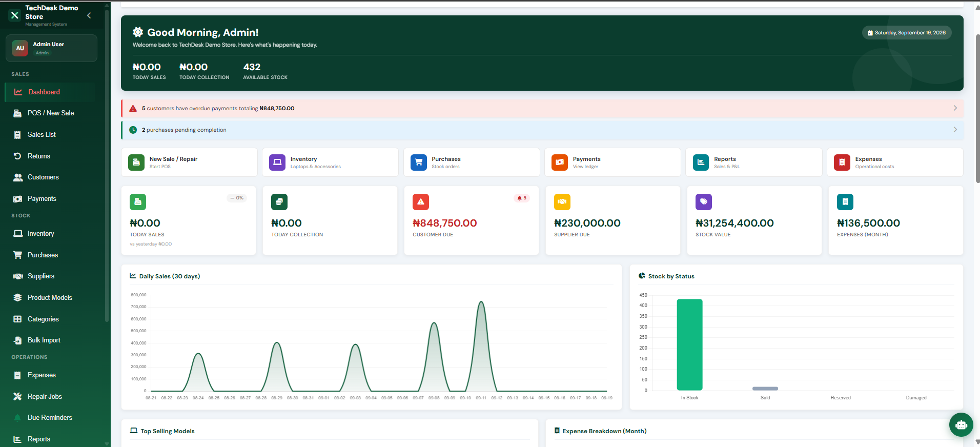Open the chatbot assistant floating icon
The width and height of the screenshot is (980, 447).
tap(961, 424)
